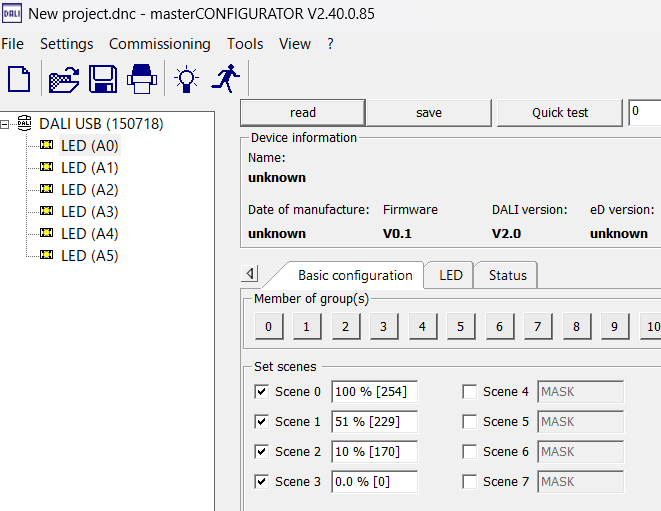This screenshot has height=511, width=661.
Task: Enable the Scene 4 checkbox
Action: [x=470, y=391]
